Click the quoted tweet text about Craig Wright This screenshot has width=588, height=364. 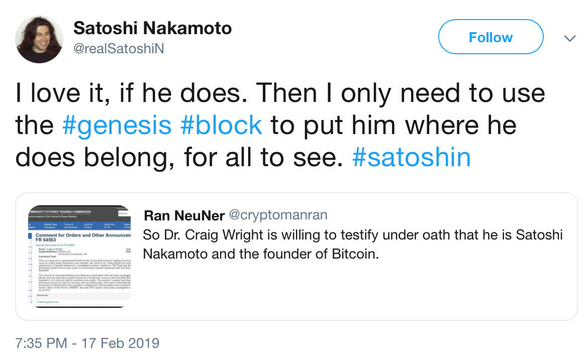pos(352,244)
